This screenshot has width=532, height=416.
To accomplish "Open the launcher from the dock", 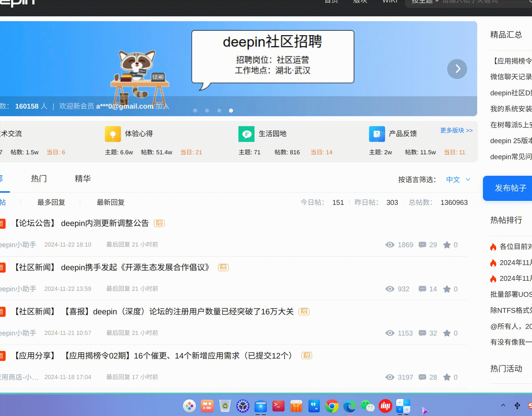I will point(190,406).
